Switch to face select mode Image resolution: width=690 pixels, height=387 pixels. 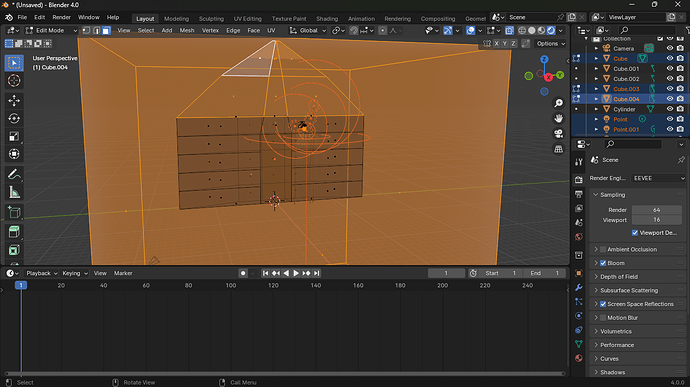106,30
